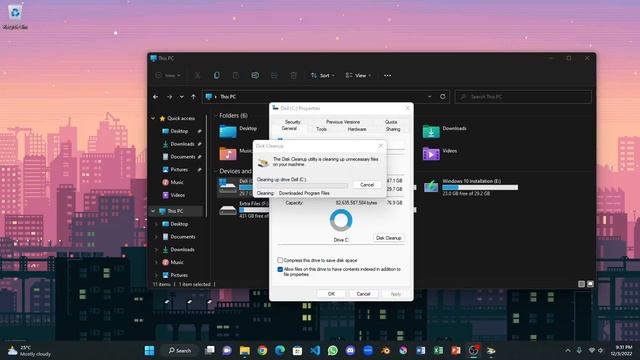This screenshot has width=640, height=360.
Task: Open Taskbar Search box
Action: 179,351
